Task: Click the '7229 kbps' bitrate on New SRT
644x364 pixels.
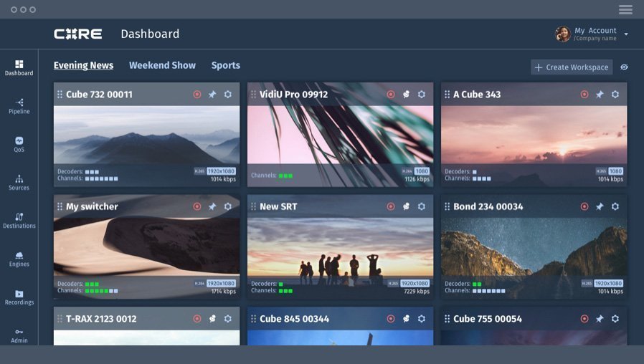Action: pyautogui.click(x=417, y=291)
